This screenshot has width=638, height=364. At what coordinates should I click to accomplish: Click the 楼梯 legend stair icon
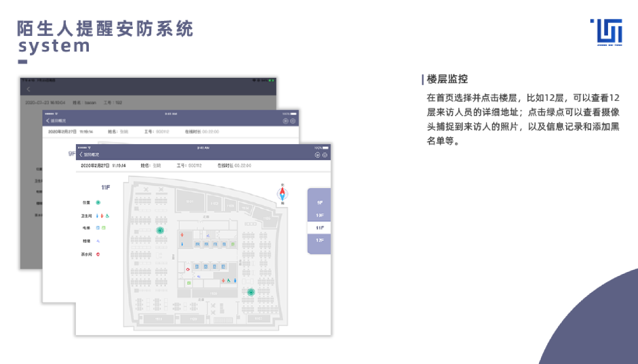[98, 241]
